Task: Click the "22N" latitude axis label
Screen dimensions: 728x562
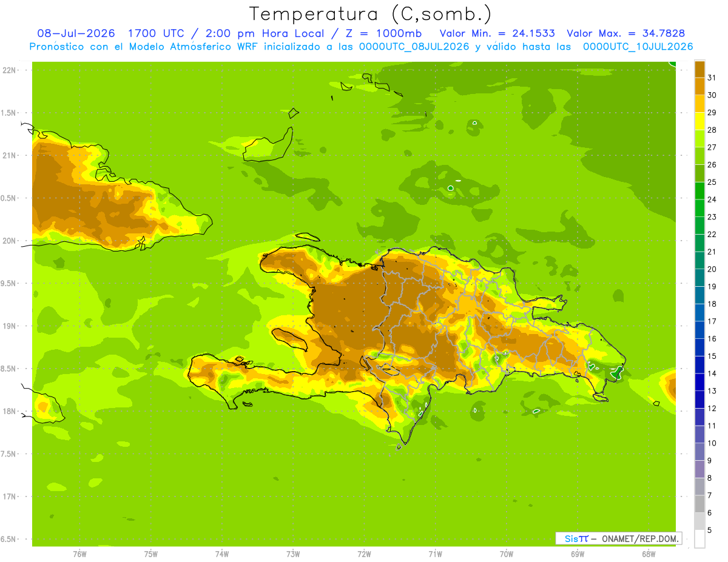Action: point(9,70)
